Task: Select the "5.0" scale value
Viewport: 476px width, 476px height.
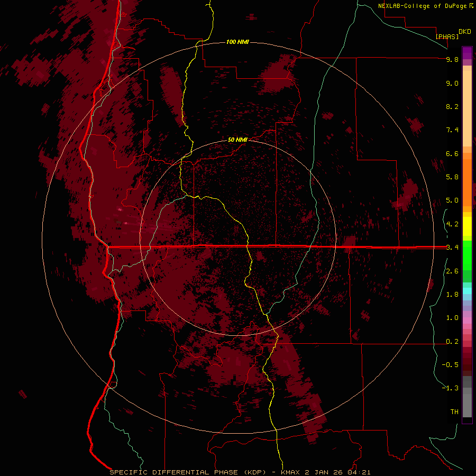Action: click(452, 200)
